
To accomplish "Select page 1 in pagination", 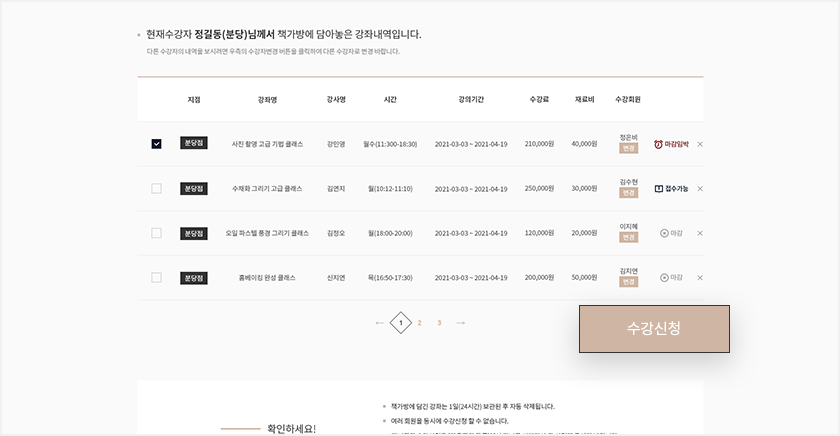I will pyautogui.click(x=401, y=323).
